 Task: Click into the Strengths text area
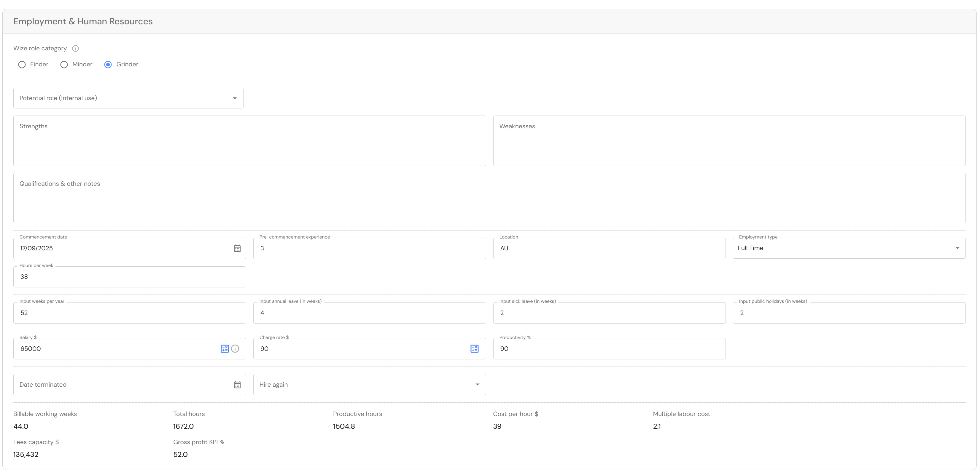click(249, 141)
